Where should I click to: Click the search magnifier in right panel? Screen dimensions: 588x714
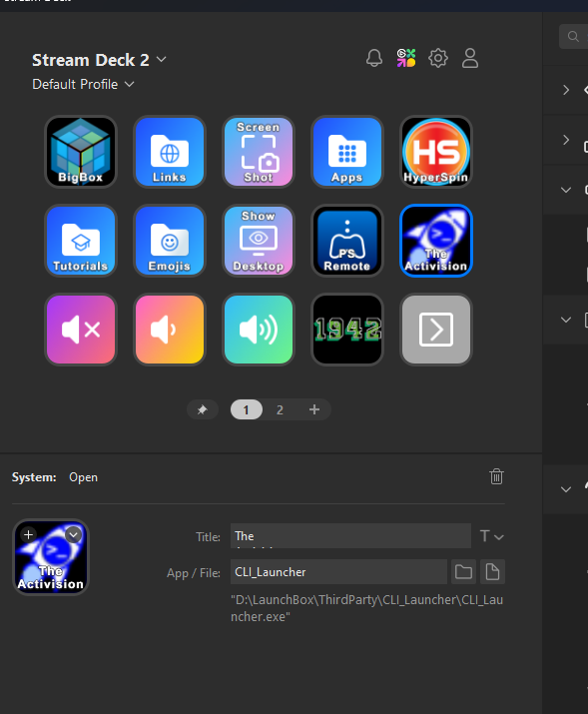click(x=573, y=36)
